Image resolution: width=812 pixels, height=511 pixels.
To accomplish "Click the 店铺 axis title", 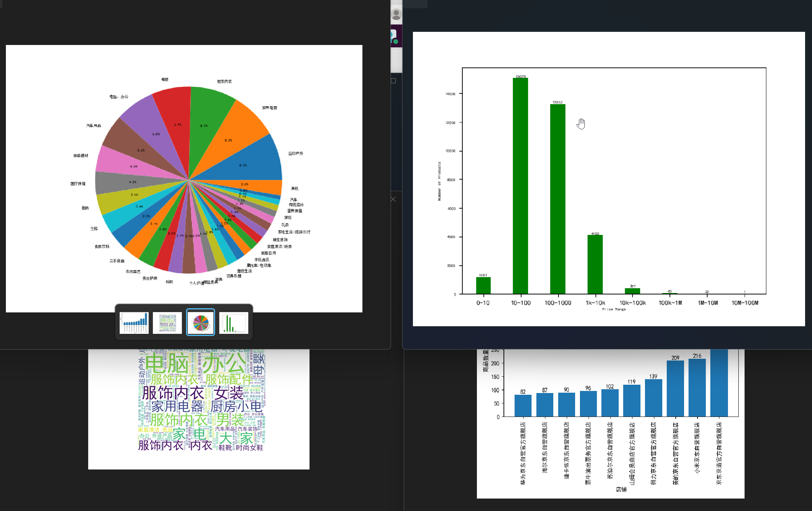I will (x=621, y=489).
